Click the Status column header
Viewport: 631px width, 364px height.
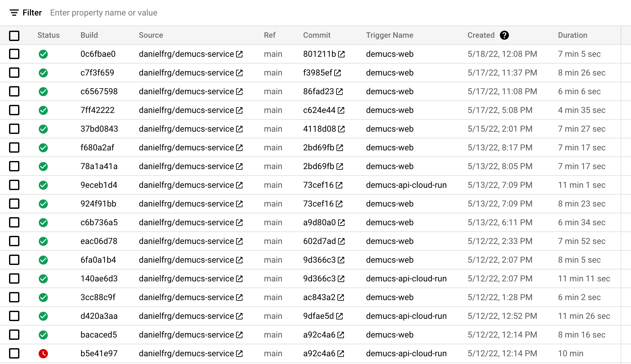48,35
